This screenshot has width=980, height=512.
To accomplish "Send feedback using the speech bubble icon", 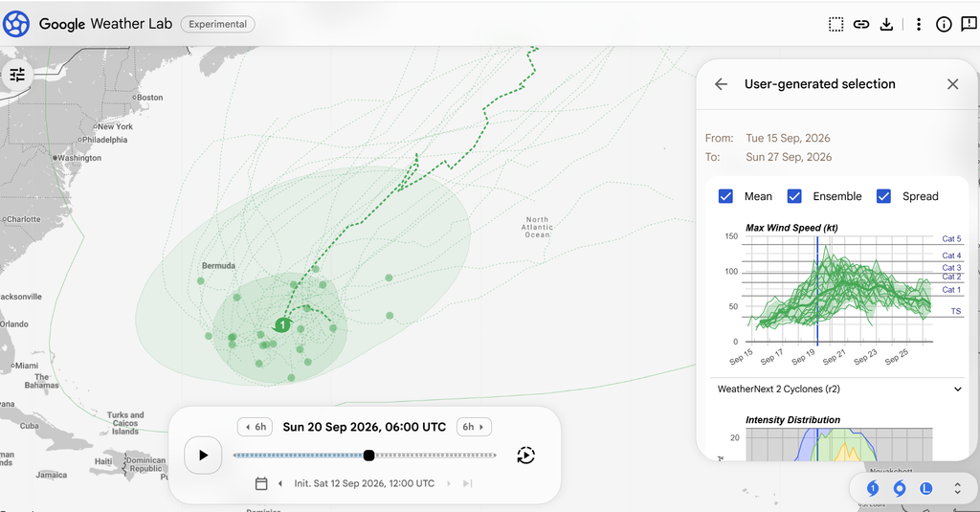I will 969,24.
